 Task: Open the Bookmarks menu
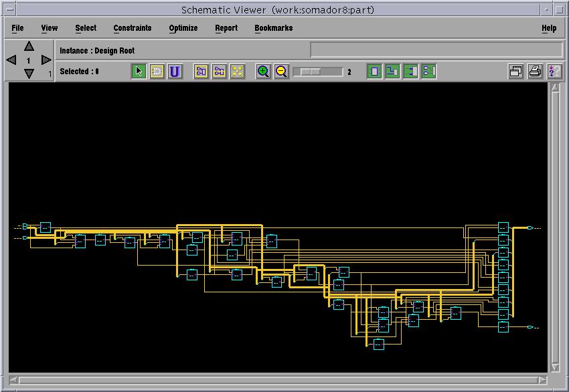[x=274, y=28]
